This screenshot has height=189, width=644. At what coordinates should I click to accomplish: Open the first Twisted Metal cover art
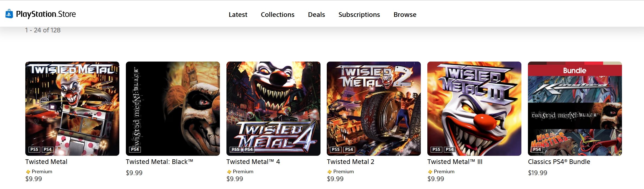click(72, 108)
